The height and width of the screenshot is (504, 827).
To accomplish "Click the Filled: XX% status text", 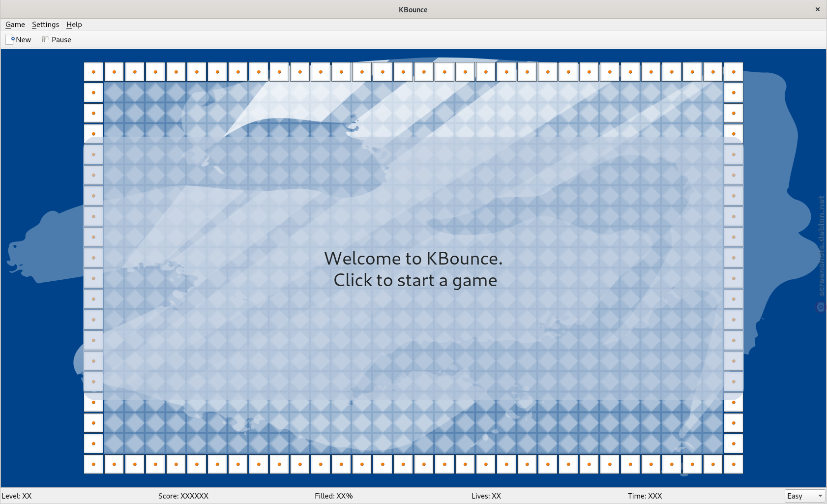I will (x=334, y=496).
